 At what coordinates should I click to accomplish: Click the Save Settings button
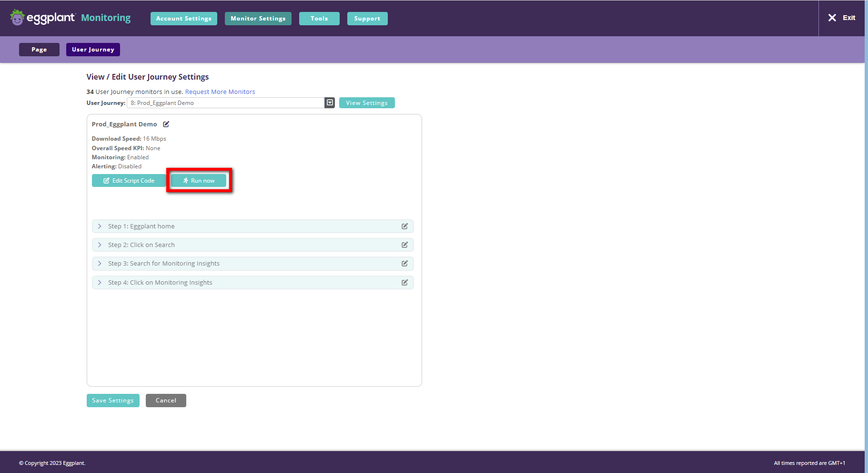coord(113,401)
